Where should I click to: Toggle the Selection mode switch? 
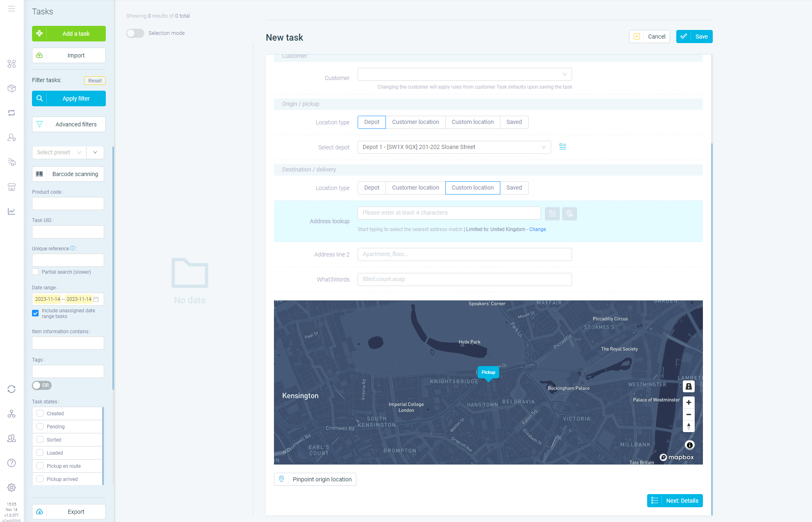[x=135, y=33]
